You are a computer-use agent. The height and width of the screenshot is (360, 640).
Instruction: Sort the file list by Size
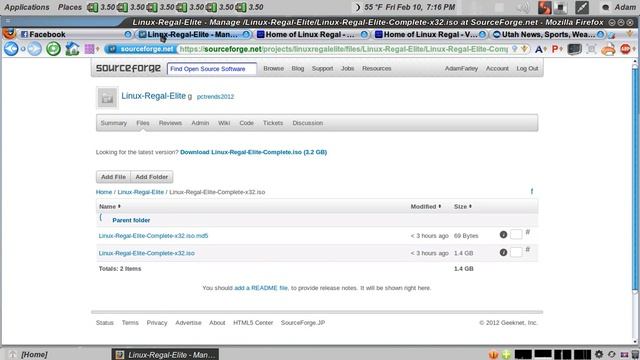463,207
